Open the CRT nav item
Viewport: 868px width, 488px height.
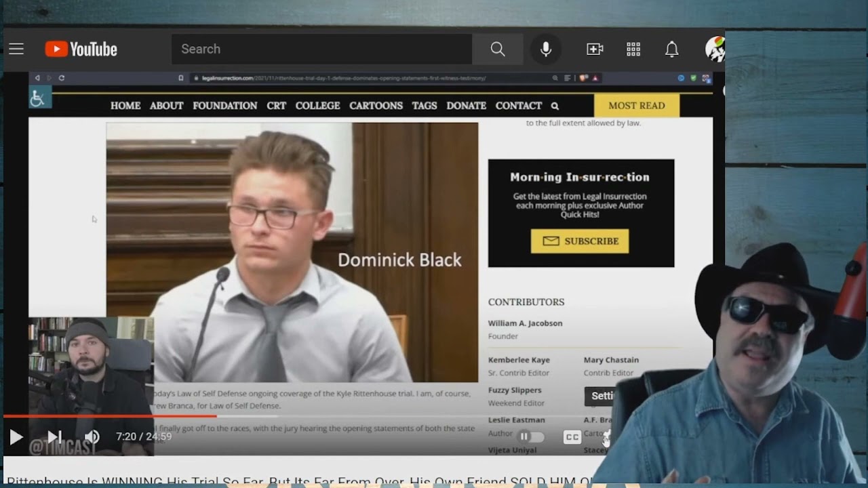coord(277,106)
